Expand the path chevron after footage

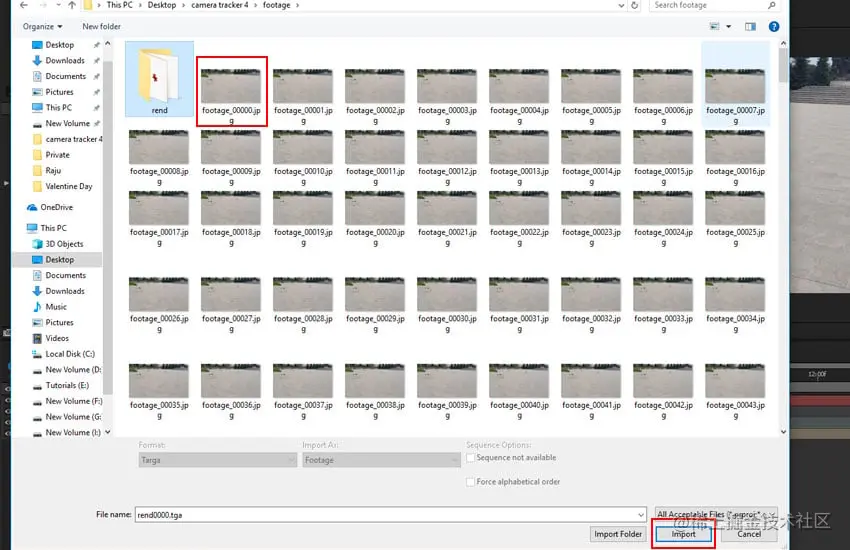(297, 5)
